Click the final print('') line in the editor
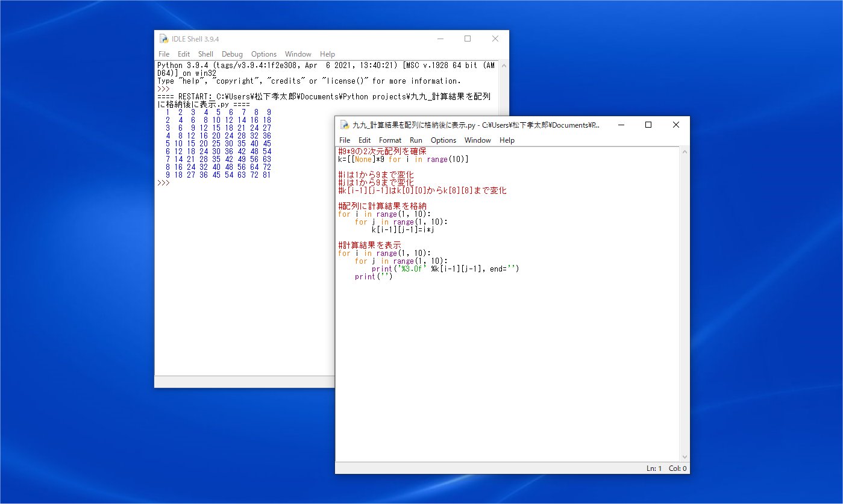843x504 pixels. pyautogui.click(x=374, y=277)
